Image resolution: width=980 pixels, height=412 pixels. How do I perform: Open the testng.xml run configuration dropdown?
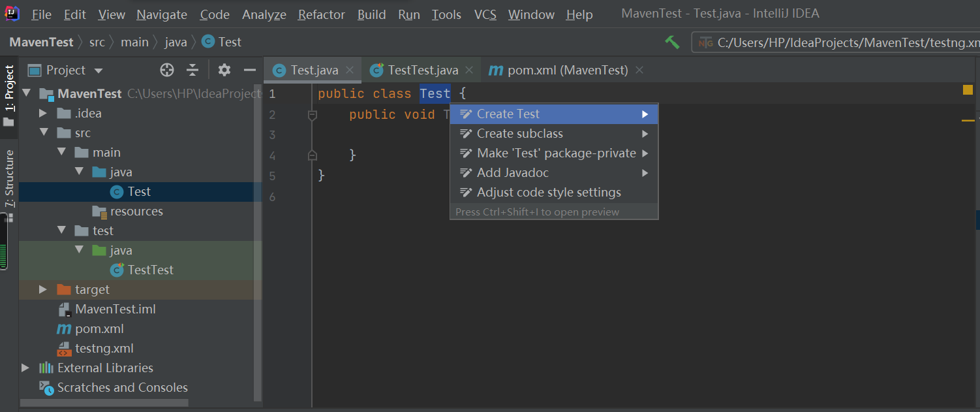[x=836, y=42]
